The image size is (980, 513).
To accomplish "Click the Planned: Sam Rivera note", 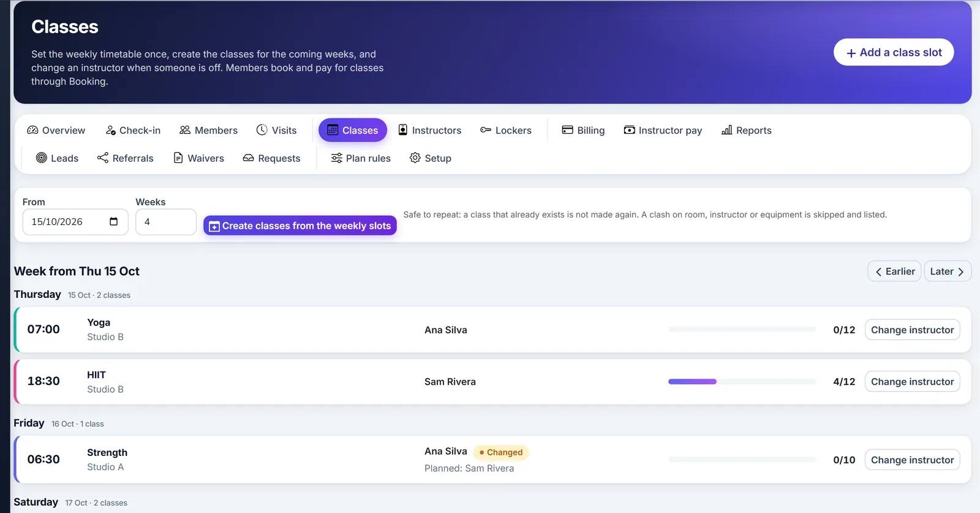I will (469, 468).
